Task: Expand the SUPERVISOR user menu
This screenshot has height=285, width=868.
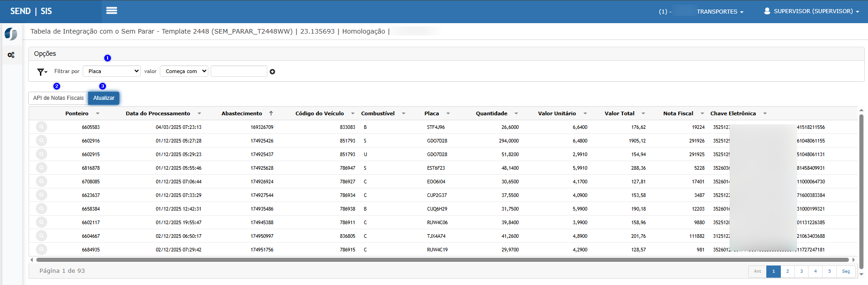Action: pyautogui.click(x=811, y=11)
